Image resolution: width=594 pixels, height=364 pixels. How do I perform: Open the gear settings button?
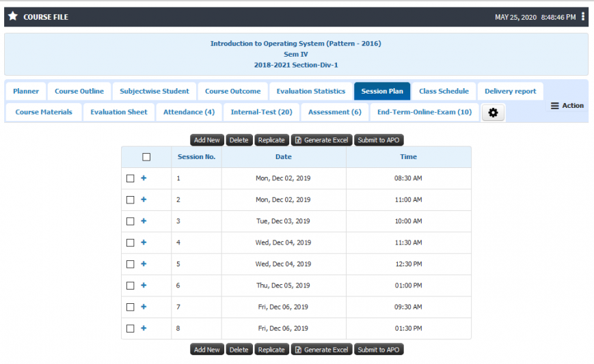coord(493,113)
